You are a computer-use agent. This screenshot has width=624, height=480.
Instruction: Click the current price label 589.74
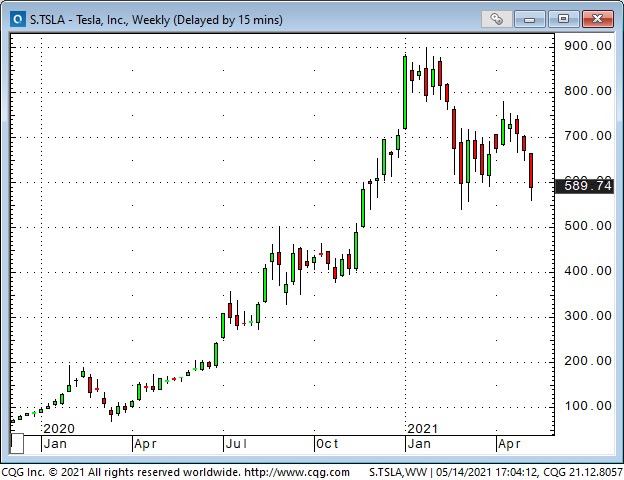pyautogui.click(x=584, y=186)
